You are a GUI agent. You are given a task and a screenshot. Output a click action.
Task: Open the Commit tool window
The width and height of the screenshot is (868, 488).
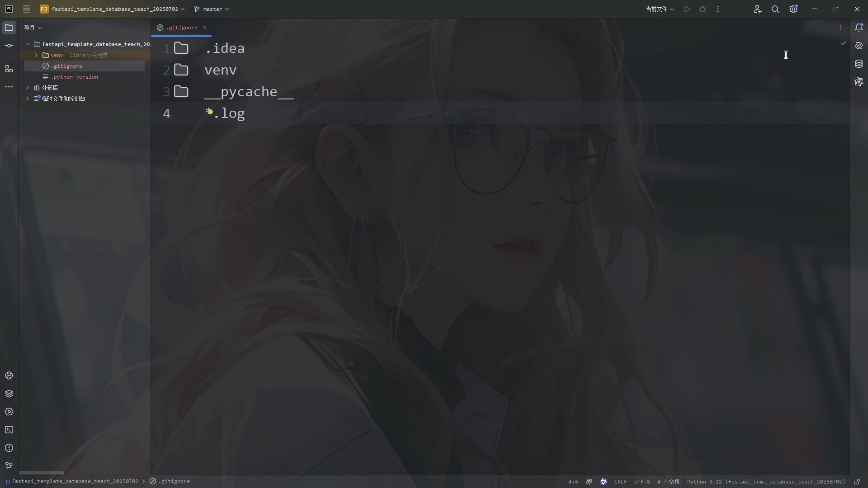click(x=9, y=45)
